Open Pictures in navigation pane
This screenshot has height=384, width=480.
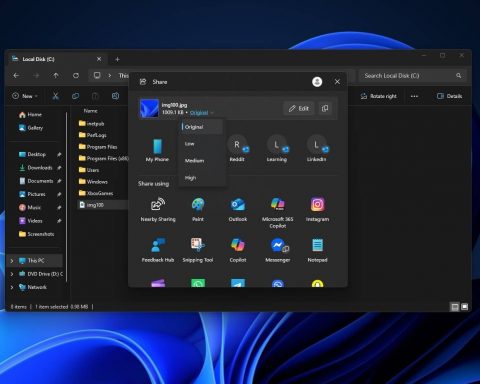32,194
